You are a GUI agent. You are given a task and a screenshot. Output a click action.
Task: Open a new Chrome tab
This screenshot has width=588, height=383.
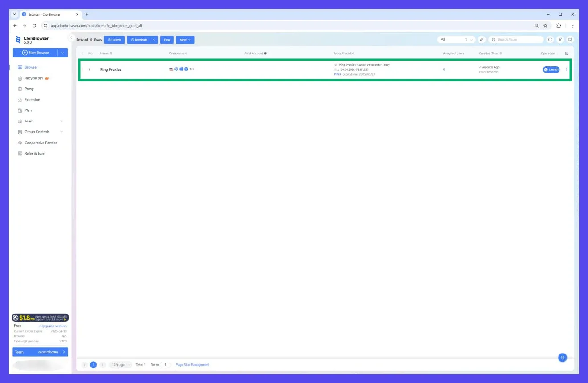coord(87,14)
